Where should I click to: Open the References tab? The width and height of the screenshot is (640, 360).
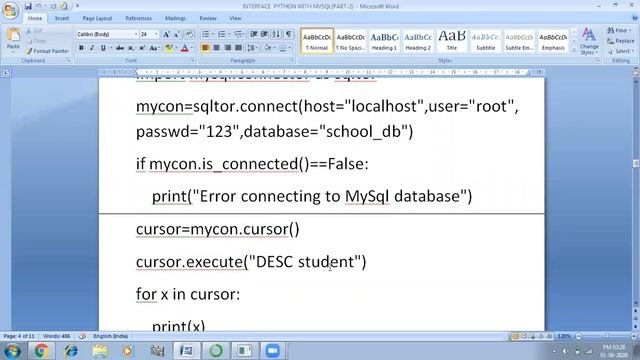pos(138,18)
